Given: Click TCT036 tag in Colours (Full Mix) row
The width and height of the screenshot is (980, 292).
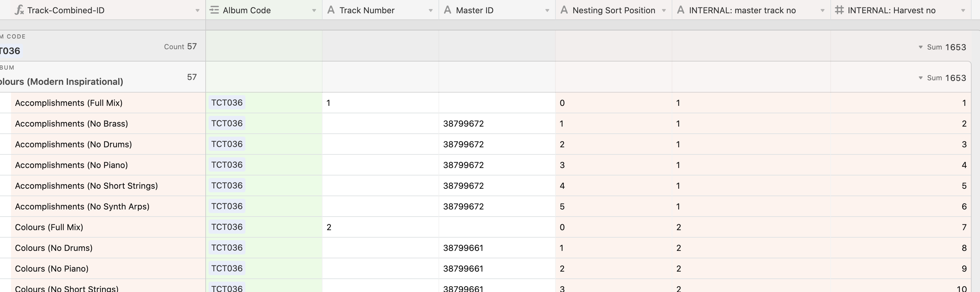Looking at the screenshot, I should (x=227, y=227).
